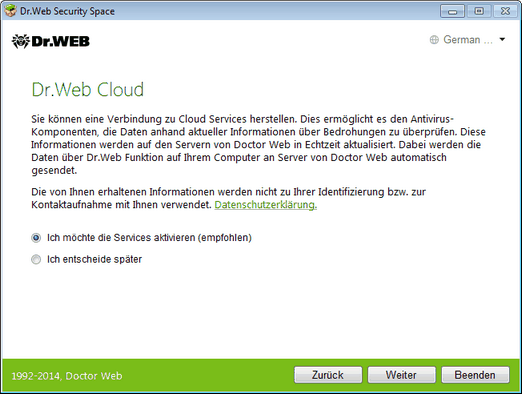Maximize the Dr.Web Security Space window

(479, 11)
